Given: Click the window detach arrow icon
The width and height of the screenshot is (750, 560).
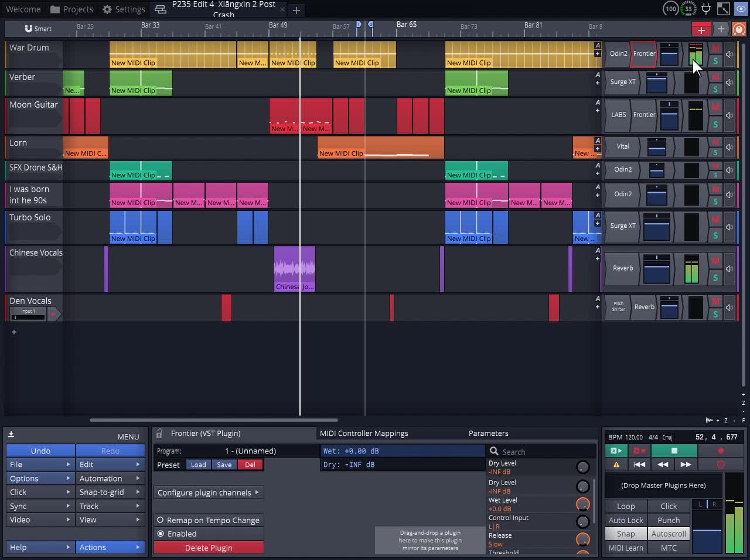Looking at the screenshot, I should (x=724, y=9).
